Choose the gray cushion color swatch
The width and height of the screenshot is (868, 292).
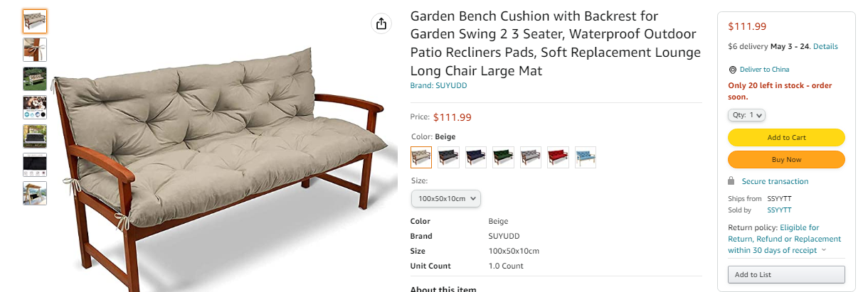531,157
